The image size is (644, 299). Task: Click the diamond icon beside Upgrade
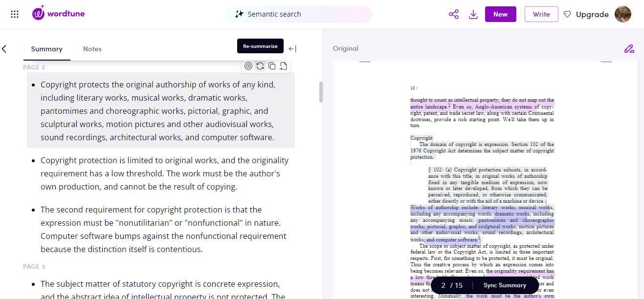coord(567,14)
